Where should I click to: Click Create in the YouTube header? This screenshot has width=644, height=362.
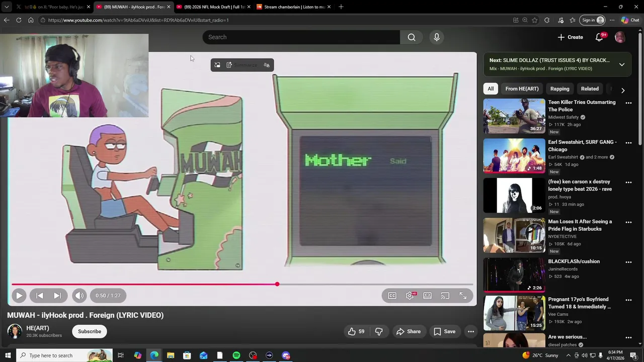point(570,37)
